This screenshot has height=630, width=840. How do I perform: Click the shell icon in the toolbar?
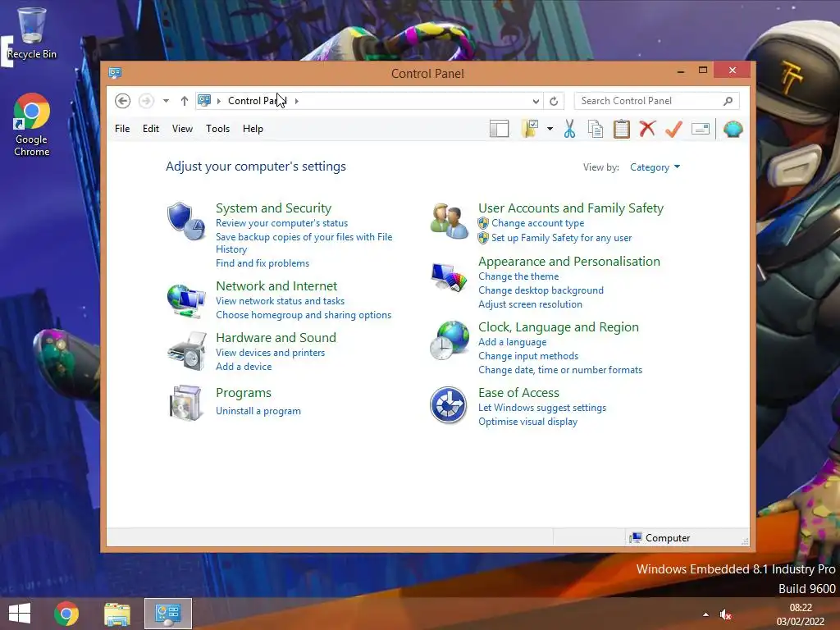click(733, 129)
